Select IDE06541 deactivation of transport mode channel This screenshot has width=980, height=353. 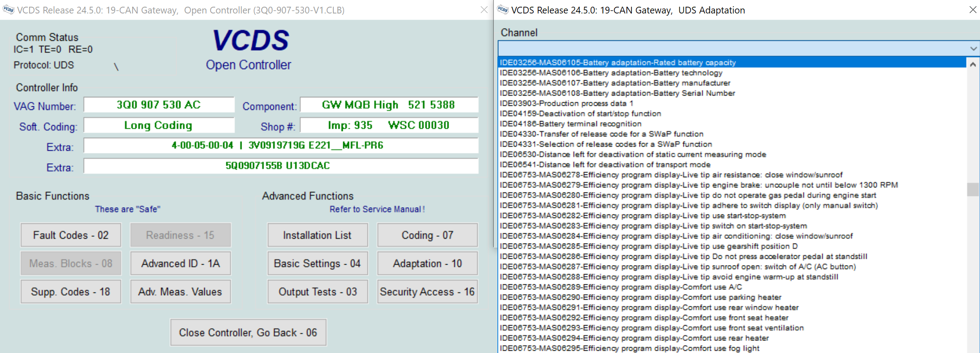click(x=732, y=165)
